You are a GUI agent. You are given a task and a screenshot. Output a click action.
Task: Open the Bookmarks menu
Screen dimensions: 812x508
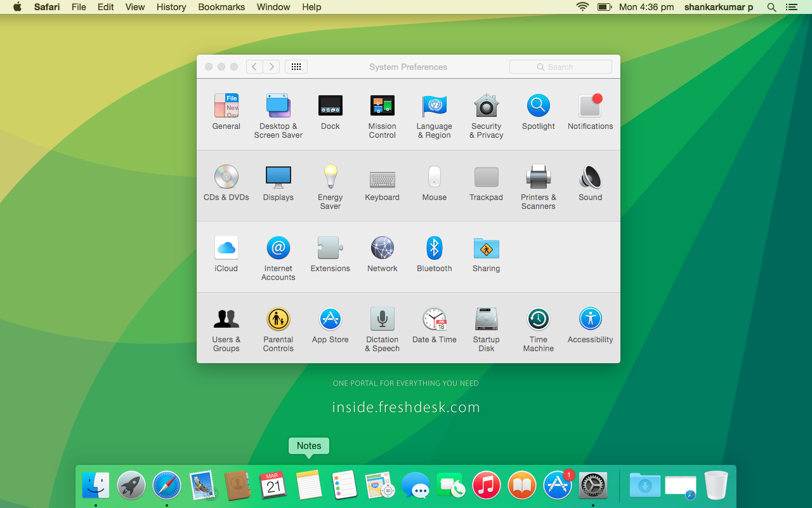[x=221, y=7]
